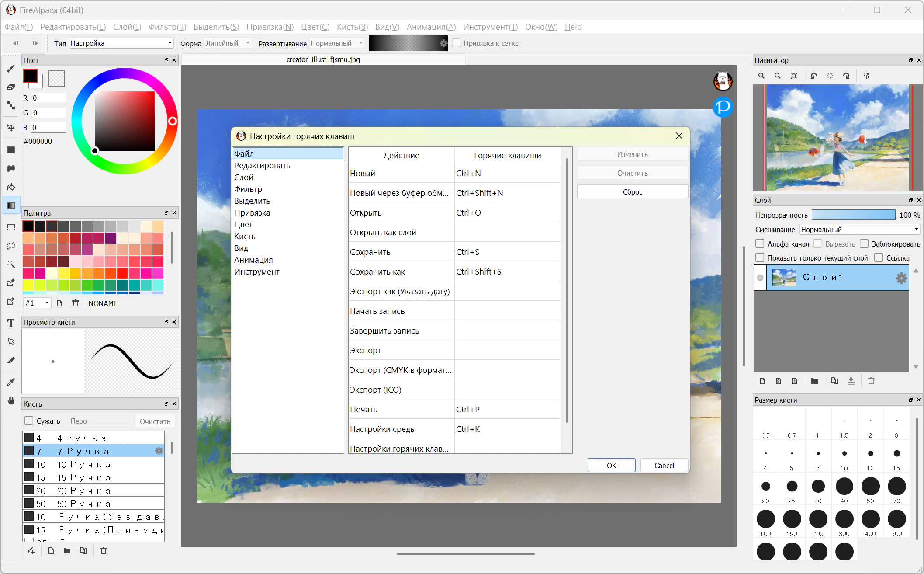
Task: Enable the Привязка к сетке checkbox
Action: coord(456,43)
